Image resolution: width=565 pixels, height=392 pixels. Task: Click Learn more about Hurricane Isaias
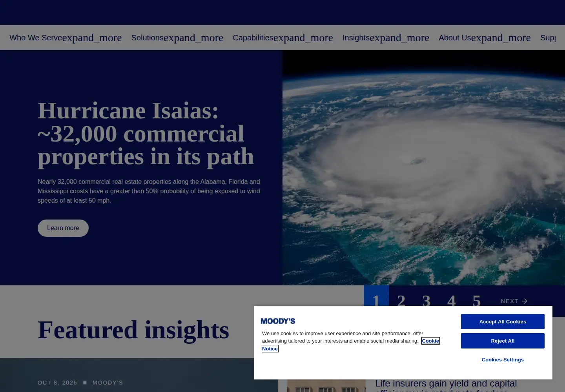point(63,228)
